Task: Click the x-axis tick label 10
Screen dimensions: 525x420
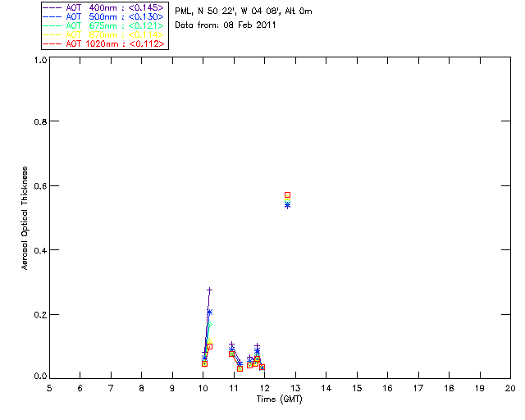Action: pos(203,388)
